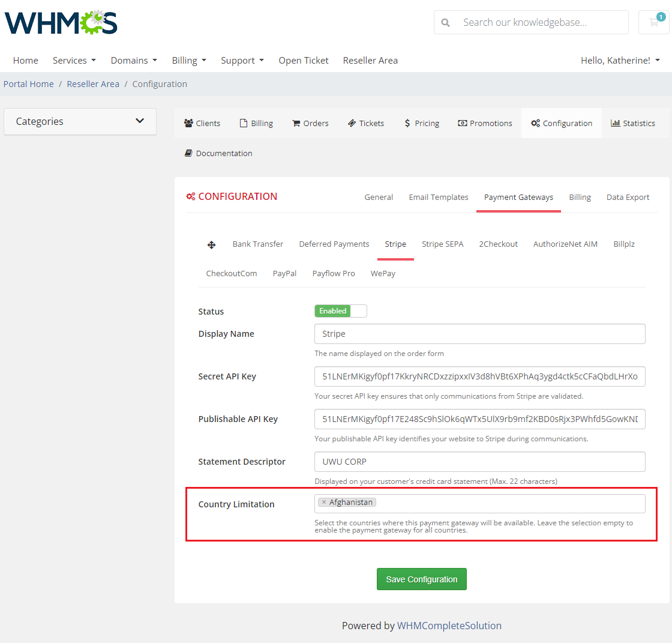Screen dimensions: 672x643
Task: Open the Promotions reseller section
Action: coord(485,123)
